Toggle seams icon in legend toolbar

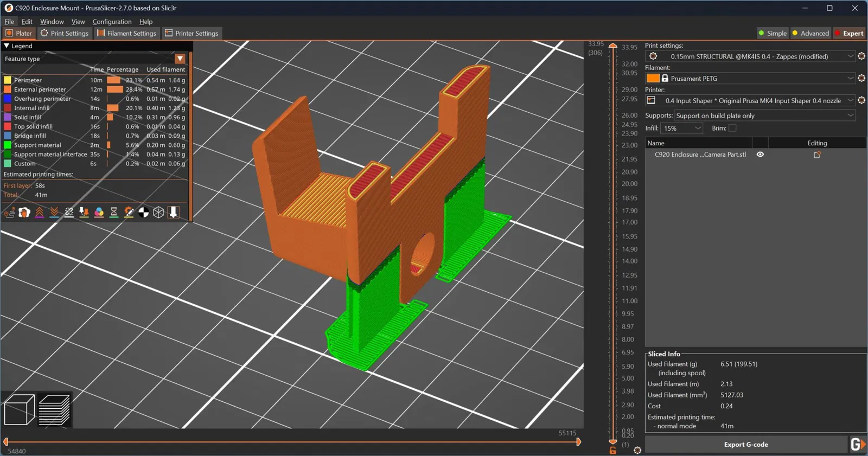69,213
